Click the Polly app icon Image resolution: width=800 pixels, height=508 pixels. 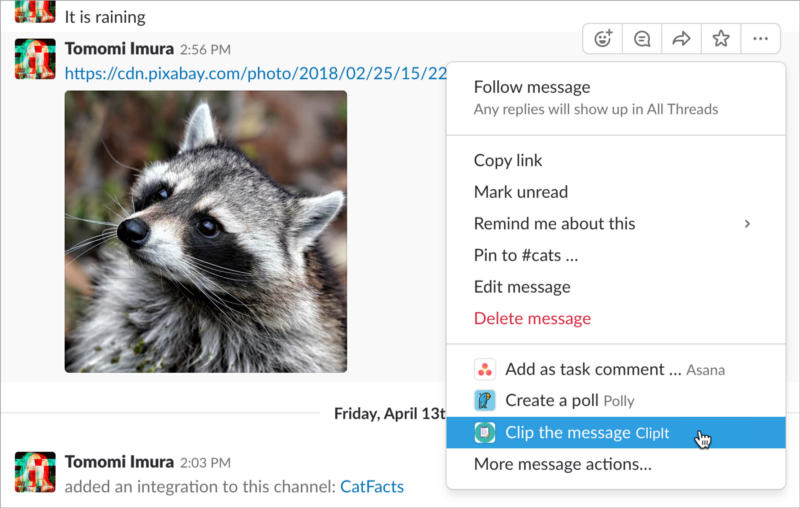coord(484,401)
